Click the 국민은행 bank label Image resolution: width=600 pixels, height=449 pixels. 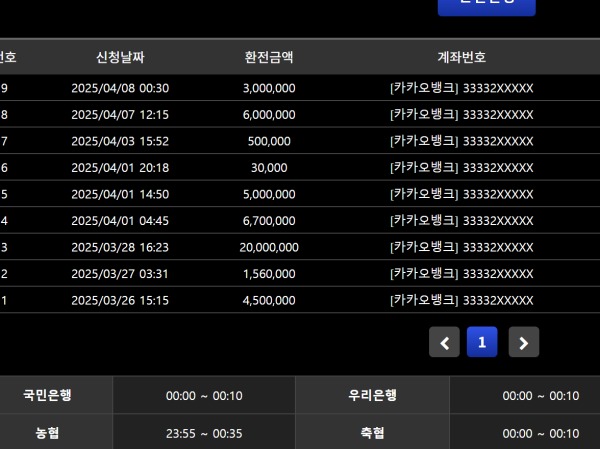click(47, 395)
